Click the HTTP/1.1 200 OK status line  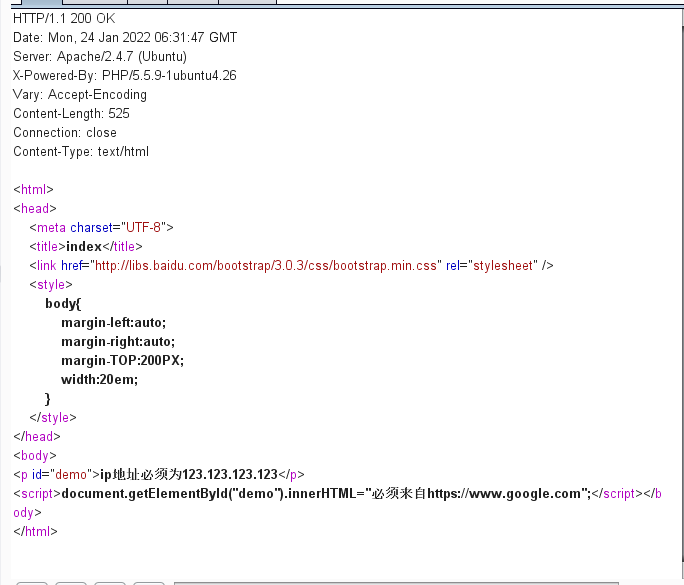point(64,18)
